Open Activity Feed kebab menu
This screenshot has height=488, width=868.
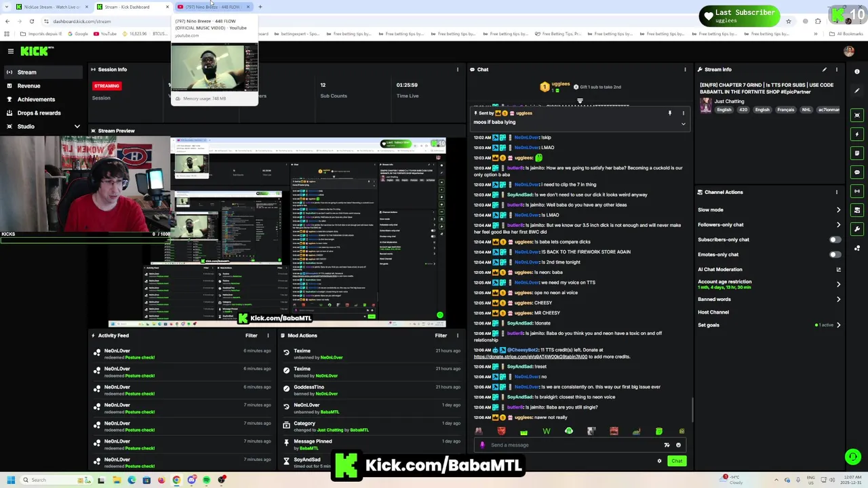268,335
